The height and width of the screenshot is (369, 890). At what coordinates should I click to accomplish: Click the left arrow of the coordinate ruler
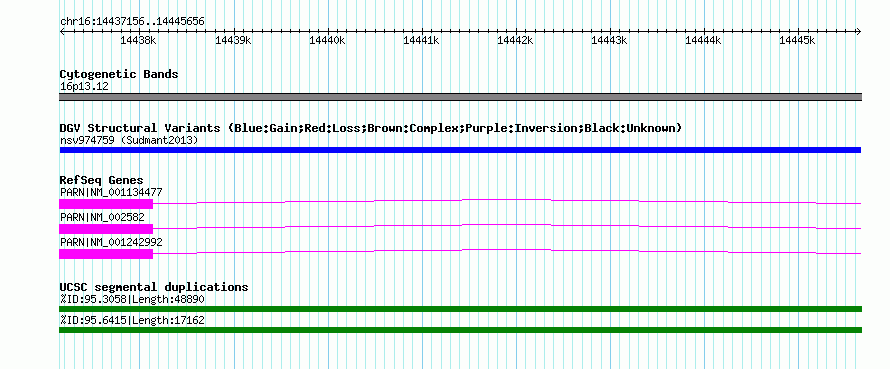[62, 31]
